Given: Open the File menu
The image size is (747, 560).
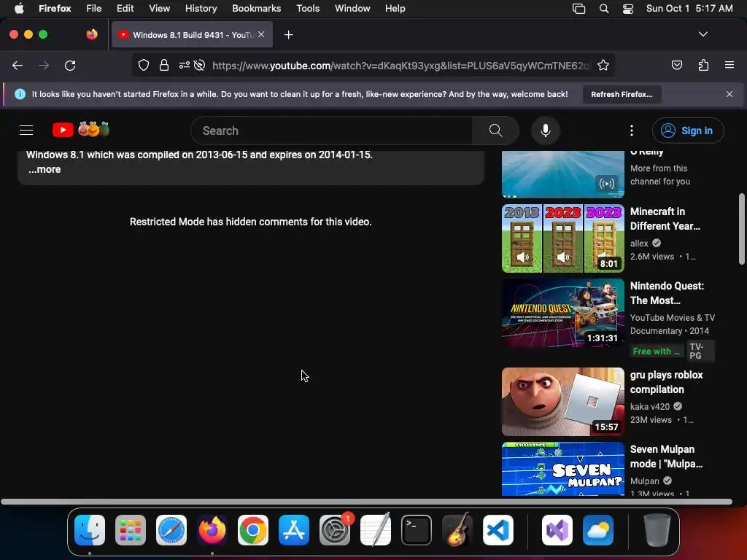Looking at the screenshot, I should 93,9.
